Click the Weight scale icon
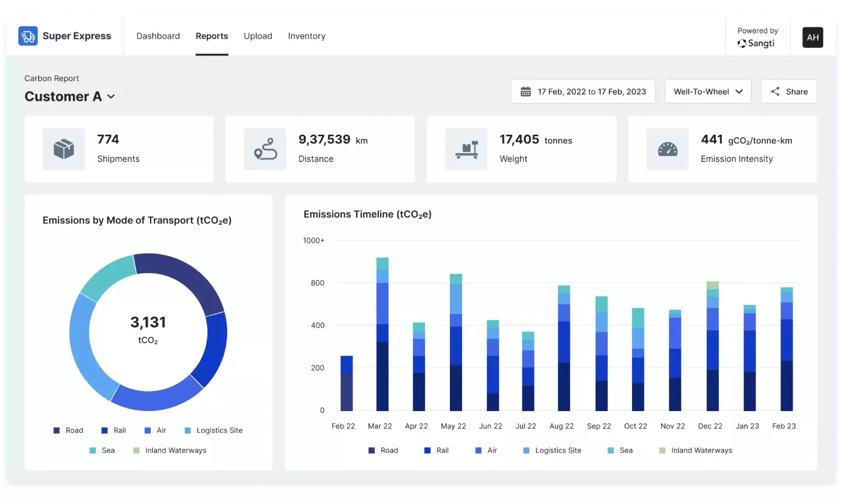Viewport: 841px width, 504px height. click(x=466, y=148)
